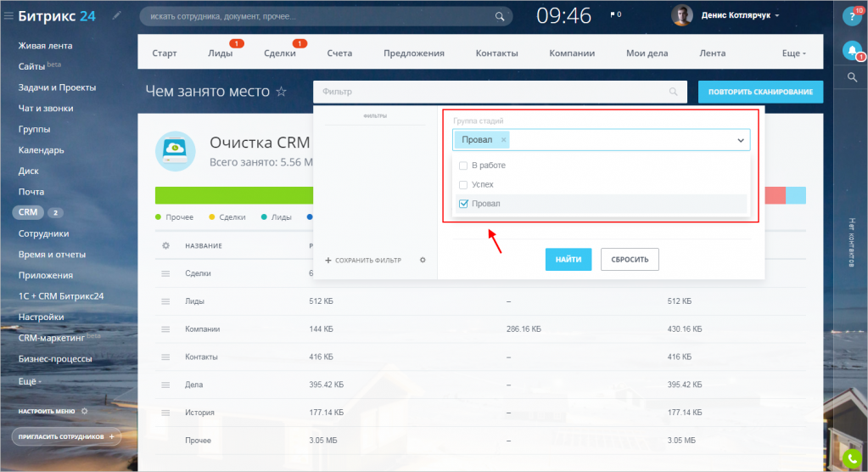Expand the Еще item in left sidebar
The height and width of the screenshot is (472, 868).
(x=30, y=381)
